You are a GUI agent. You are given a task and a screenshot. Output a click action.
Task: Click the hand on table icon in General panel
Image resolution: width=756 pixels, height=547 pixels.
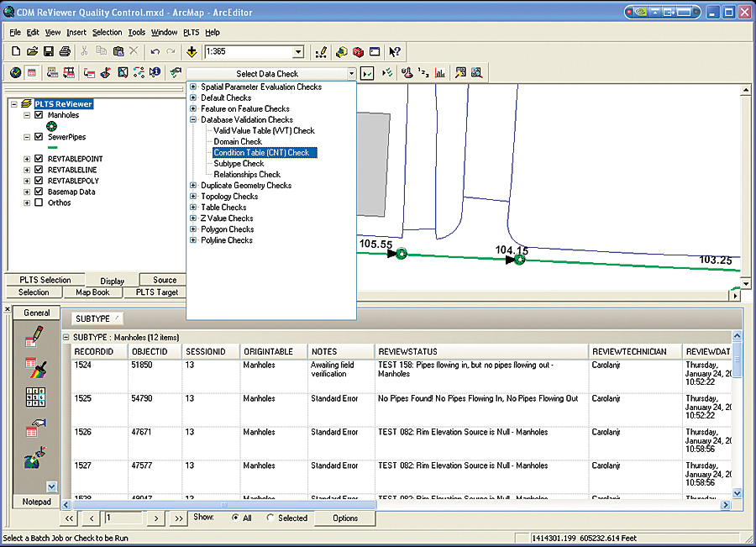[x=35, y=428]
